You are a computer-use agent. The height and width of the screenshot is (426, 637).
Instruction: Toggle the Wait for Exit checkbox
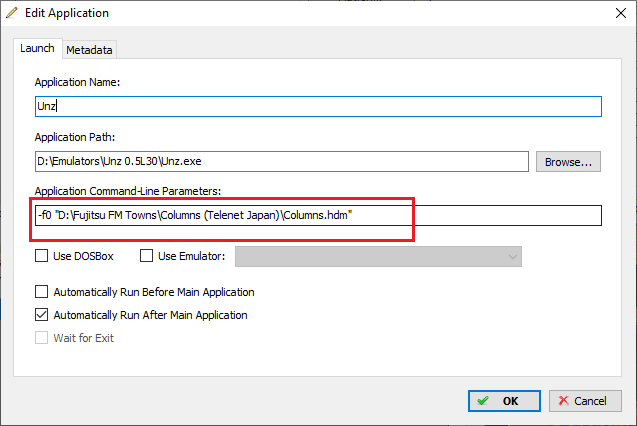coord(41,337)
